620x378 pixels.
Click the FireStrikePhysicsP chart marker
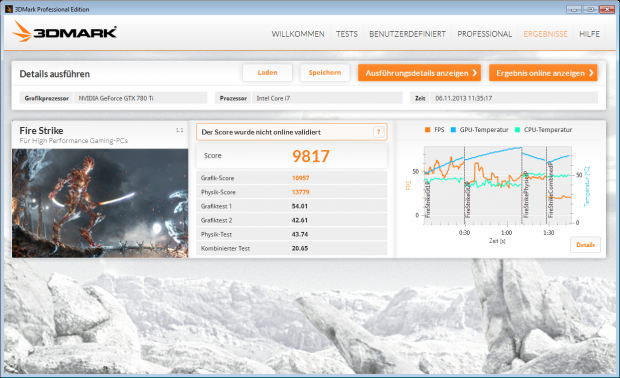pos(526,194)
